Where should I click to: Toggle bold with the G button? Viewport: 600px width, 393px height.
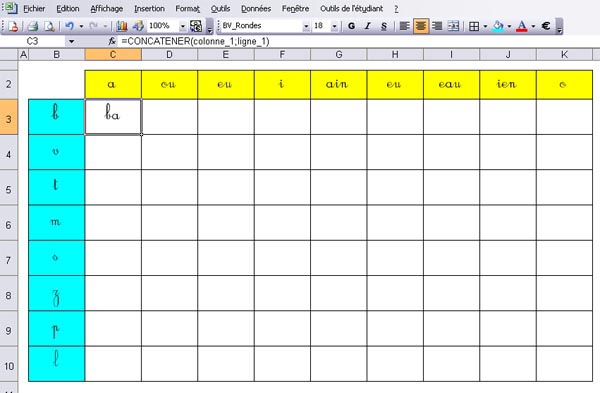tap(351, 26)
